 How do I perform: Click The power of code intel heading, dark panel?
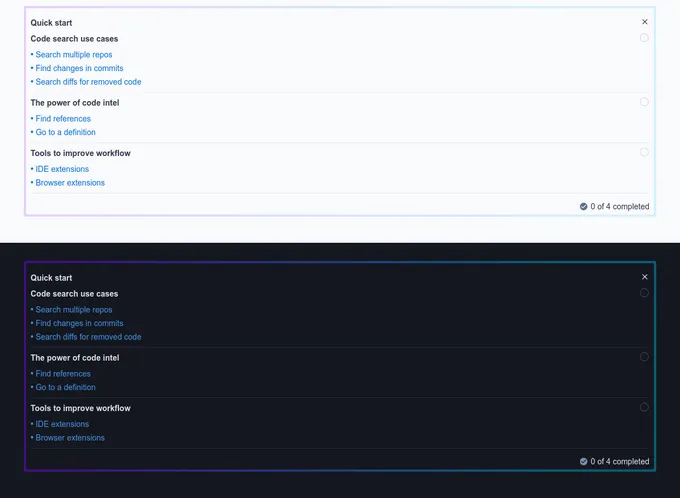tap(75, 358)
